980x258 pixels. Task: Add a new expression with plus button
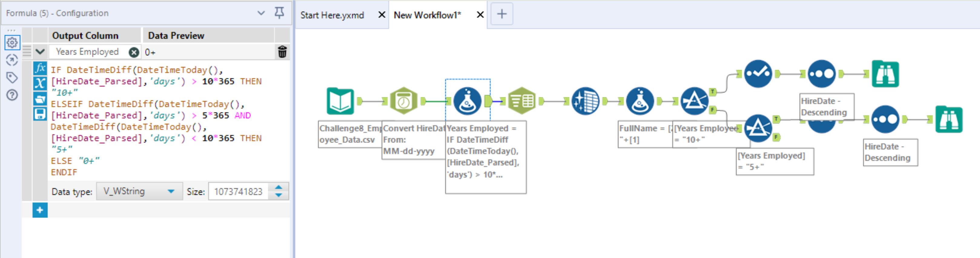tap(40, 210)
